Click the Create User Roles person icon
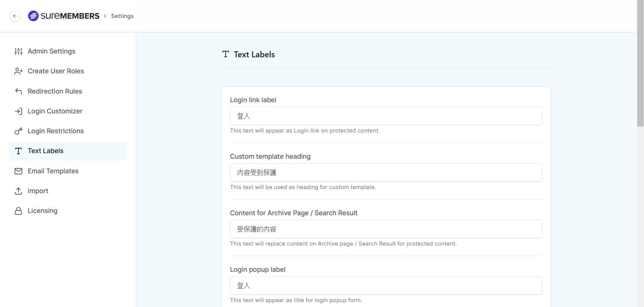Image resolution: width=644 pixels, height=307 pixels. [x=18, y=71]
